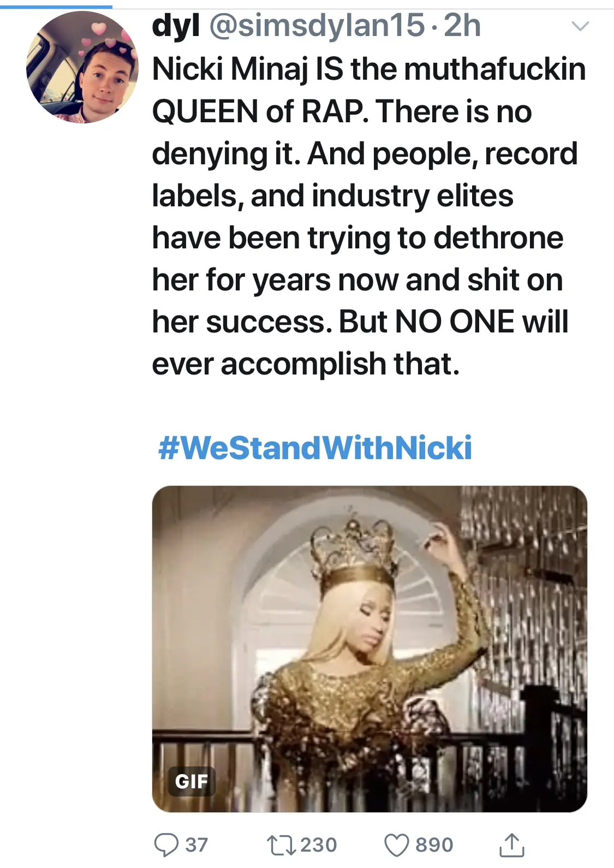Click the "ever accomplish that." tweet line
This screenshot has height=868, width=614.
[306, 364]
